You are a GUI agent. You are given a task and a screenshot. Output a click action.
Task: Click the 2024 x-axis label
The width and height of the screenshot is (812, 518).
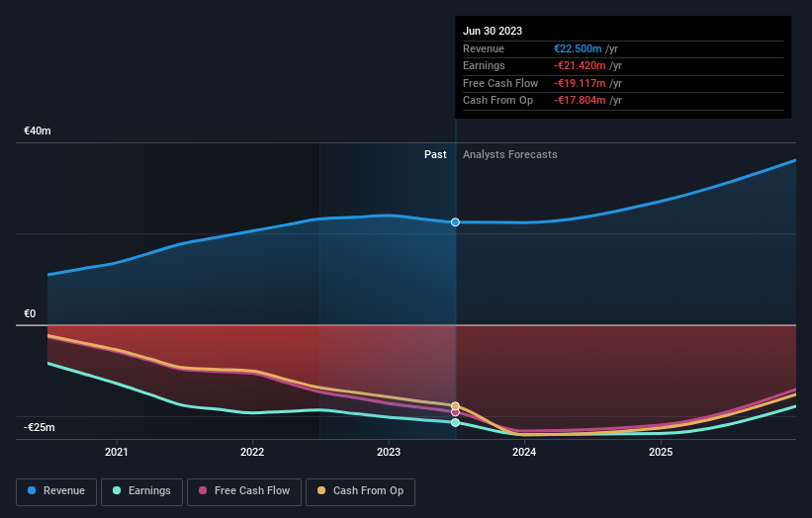coord(524,452)
